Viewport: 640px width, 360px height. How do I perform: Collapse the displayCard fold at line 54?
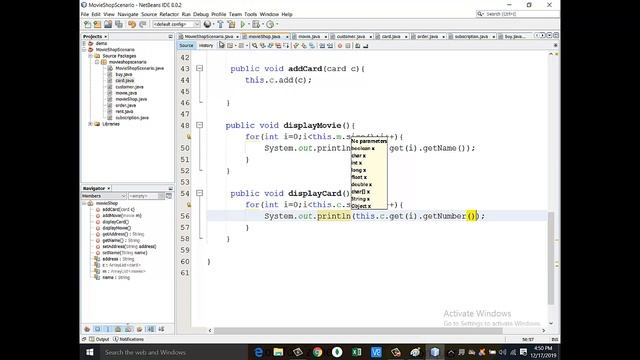coord(200,193)
